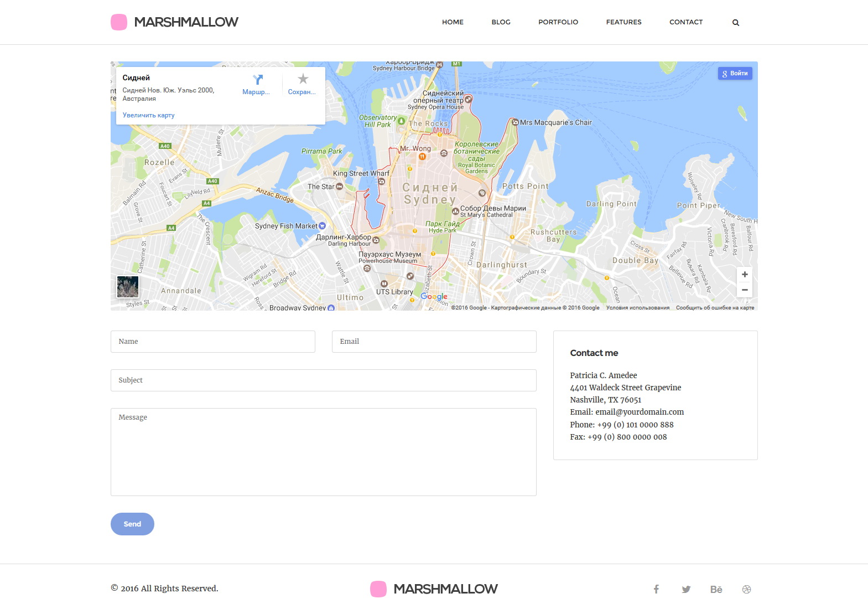This screenshot has height=614, width=868.
Task: Click the Войти sign-in button on map
Action: tap(735, 73)
